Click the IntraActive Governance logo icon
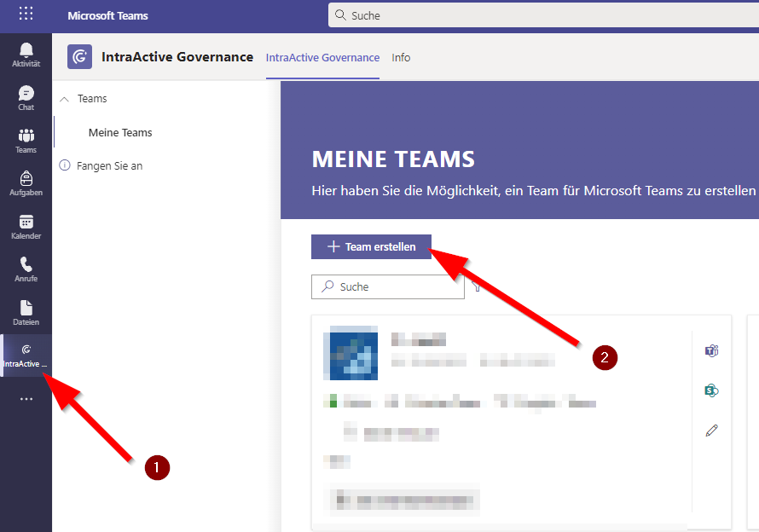 79,57
